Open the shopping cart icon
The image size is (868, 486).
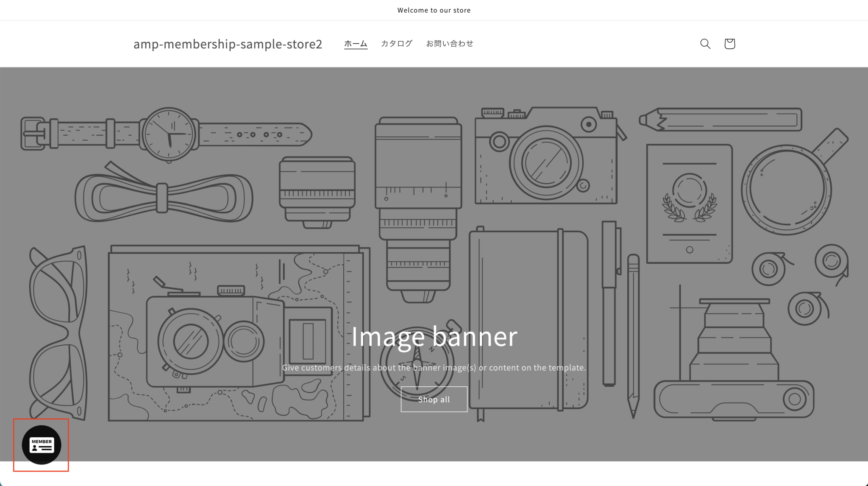pos(729,44)
